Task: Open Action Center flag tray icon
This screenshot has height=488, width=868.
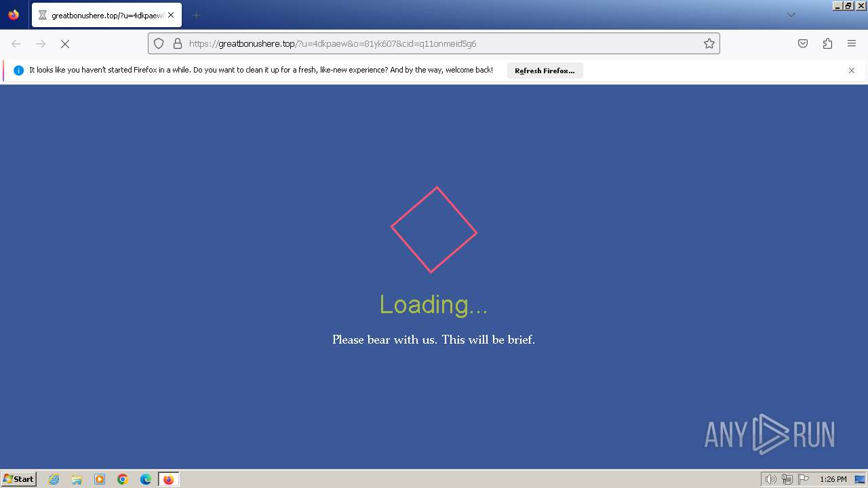Action: click(804, 479)
